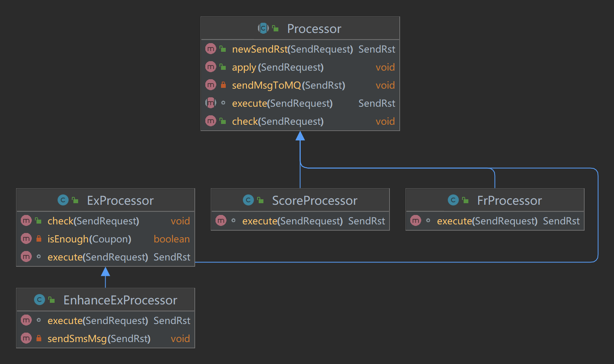
Task: Click the inheritance arrowhead pointing to Processor
Action: click(x=300, y=136)
